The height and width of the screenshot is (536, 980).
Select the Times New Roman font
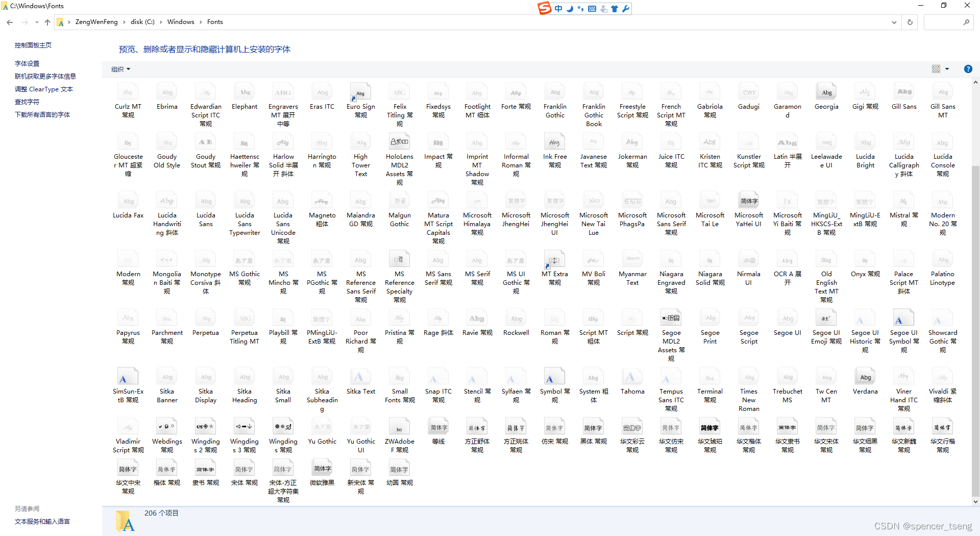749,390
